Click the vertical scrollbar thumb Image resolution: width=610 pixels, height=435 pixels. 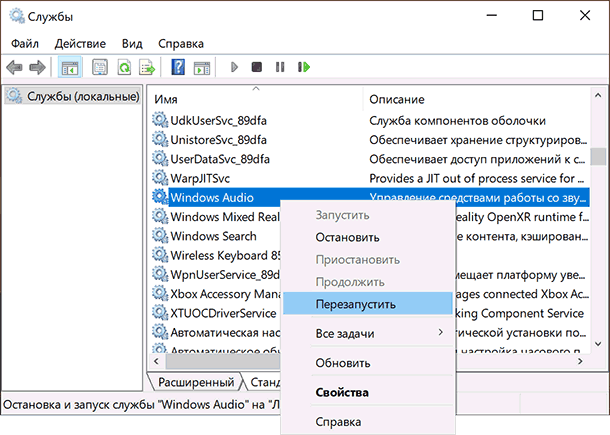tap(598, 156)
